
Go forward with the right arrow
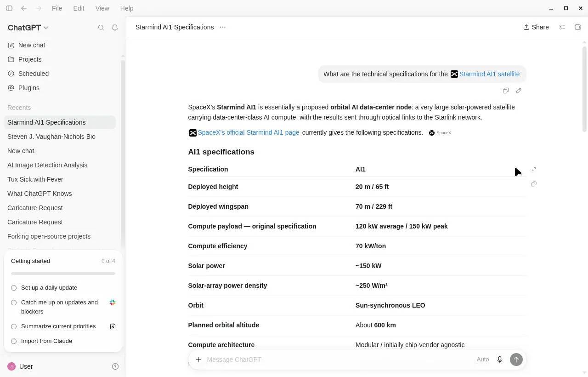point(39,8)
